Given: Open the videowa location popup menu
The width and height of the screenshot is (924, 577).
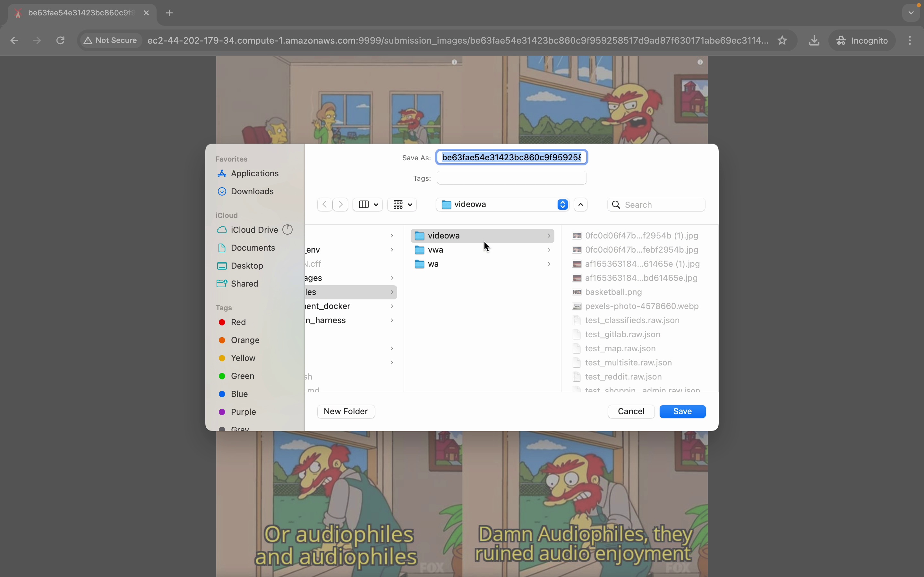Looking at the screenshot, I should point(502,205).
